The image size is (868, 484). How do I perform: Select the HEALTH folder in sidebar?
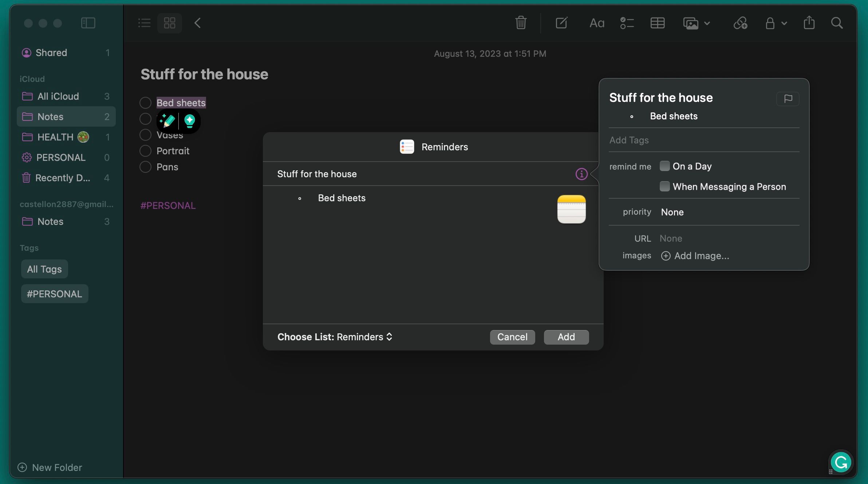[x=55, y=137]
